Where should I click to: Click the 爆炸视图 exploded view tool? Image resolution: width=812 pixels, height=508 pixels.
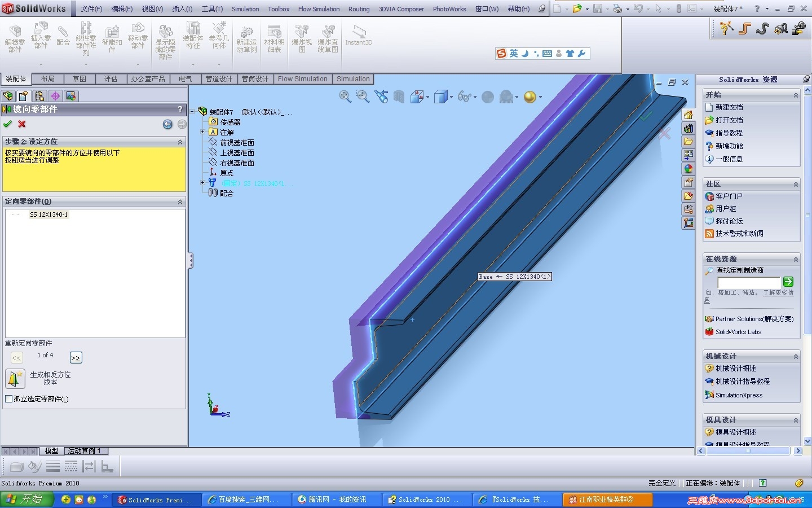[x=302, y=38]
